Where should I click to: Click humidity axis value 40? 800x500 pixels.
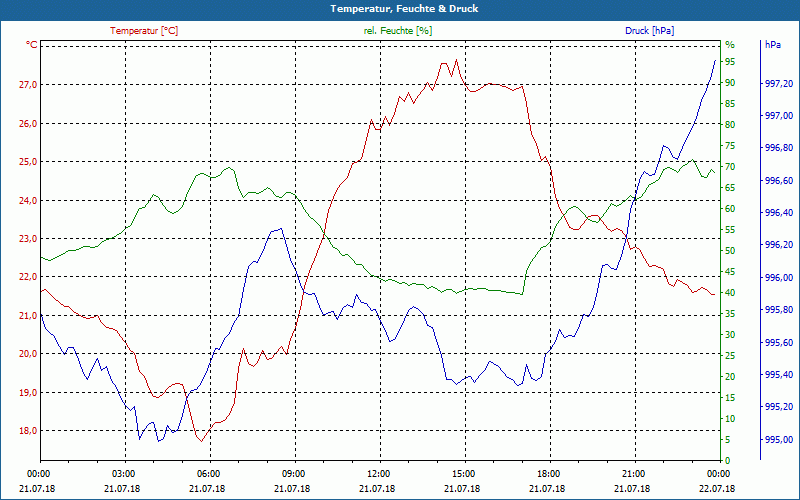[x=730, y=292]
